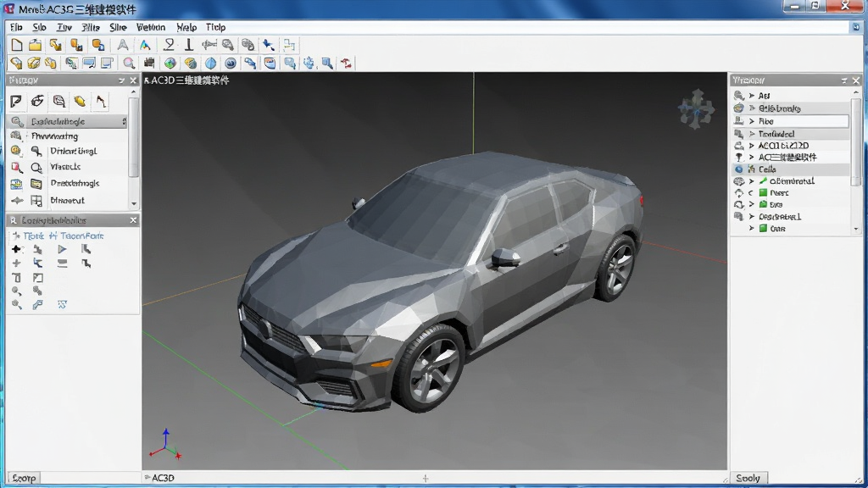
Task: Click the plus marker in bottom status bar
Action: [x=426, y=478]
